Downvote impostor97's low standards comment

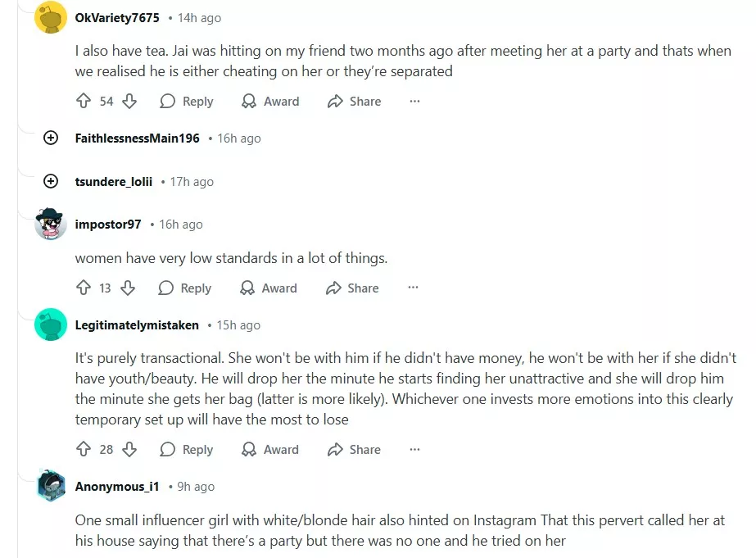[128, 288]
